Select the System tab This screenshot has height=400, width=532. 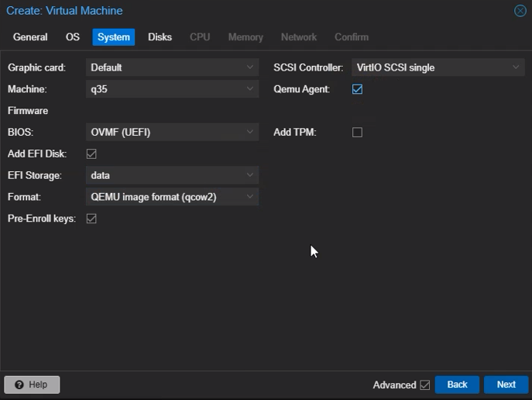pyautogui.click(x=113, y=37)
